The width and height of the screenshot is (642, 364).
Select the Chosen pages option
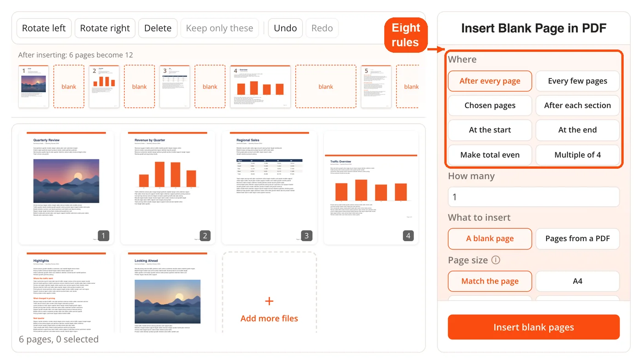(490, 105)
